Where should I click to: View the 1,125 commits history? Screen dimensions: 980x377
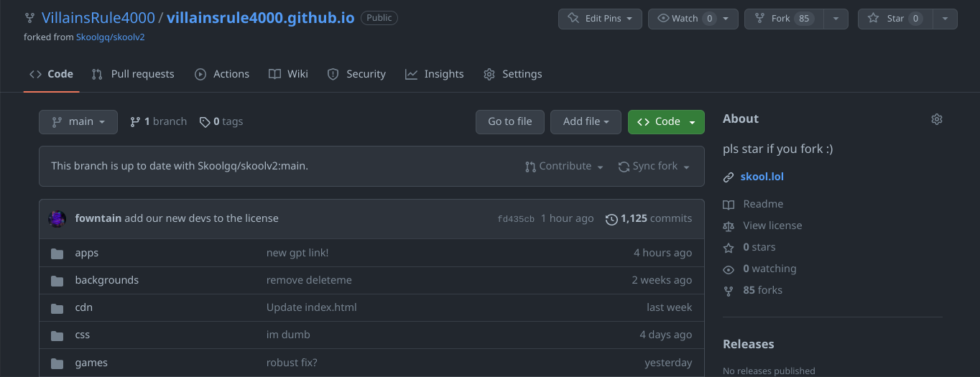649,218
